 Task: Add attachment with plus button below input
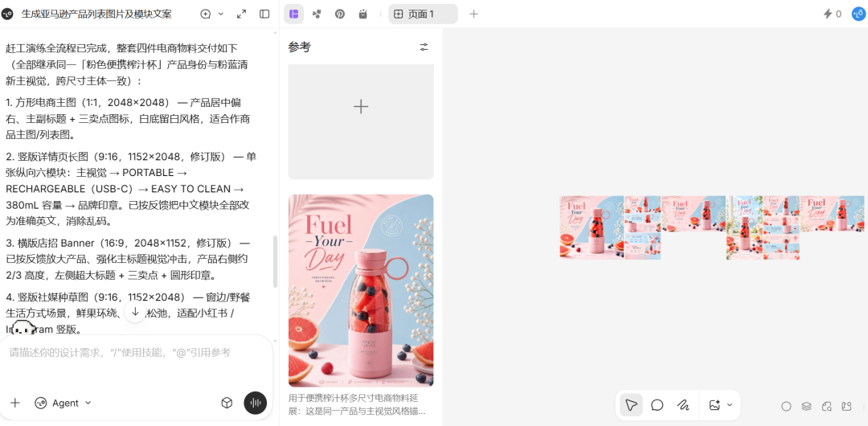point(15,403)
